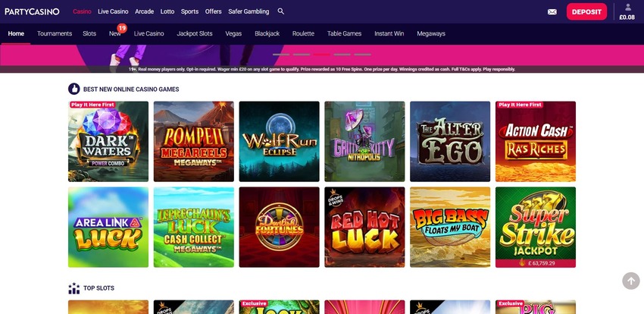Open the Sports section
This screenshot has height=314, width=644.
189,11
